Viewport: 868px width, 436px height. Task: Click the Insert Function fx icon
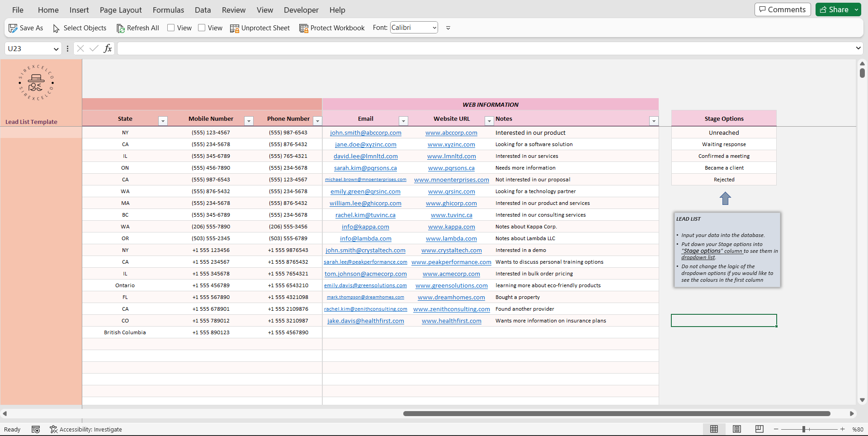(108, 48)
